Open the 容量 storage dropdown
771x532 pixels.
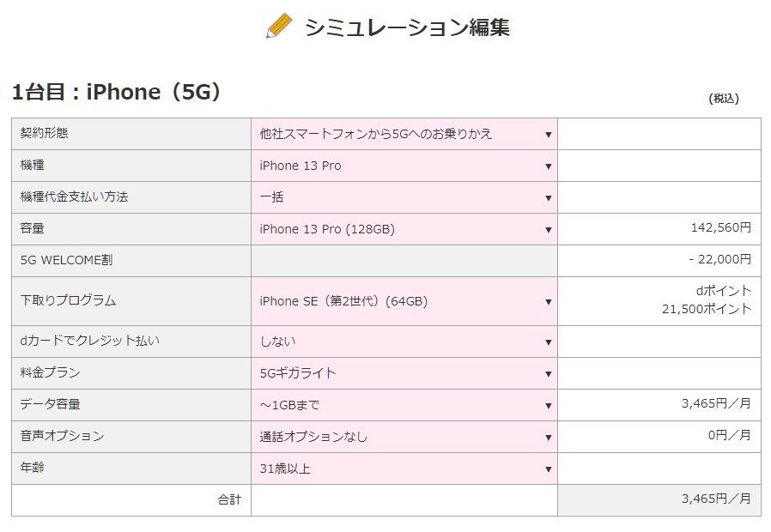pos(404,229)
